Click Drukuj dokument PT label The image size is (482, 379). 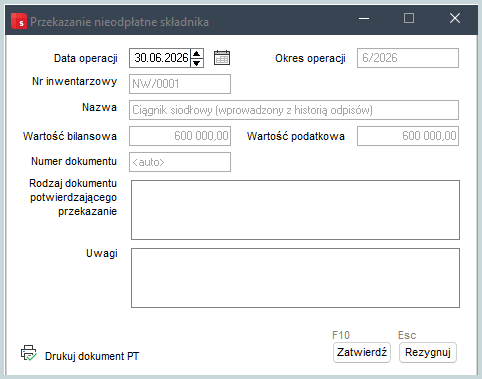pyautogui.click(x=92, y=356)
